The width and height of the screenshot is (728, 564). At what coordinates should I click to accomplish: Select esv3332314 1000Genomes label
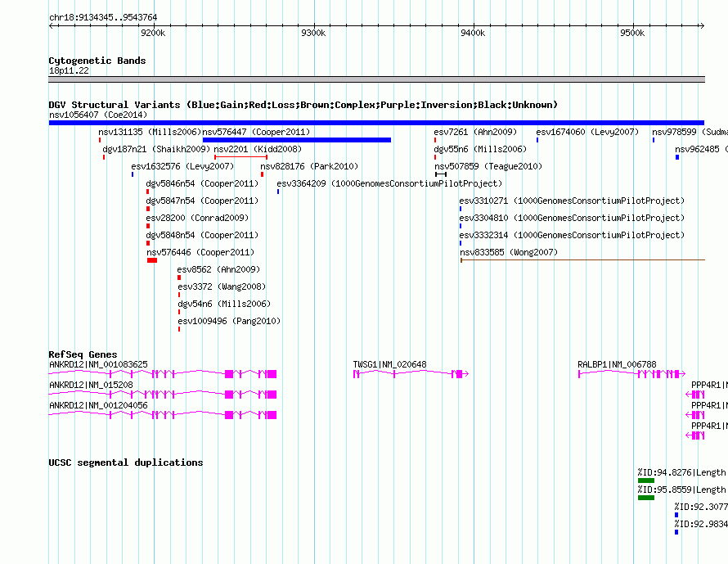[x=572, y=235]
